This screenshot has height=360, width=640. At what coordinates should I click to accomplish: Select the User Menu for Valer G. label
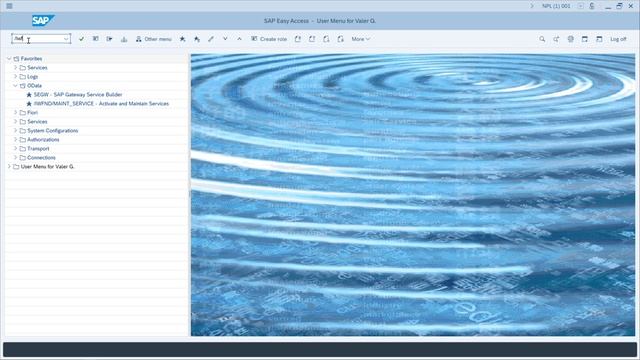tap(47, 167)
